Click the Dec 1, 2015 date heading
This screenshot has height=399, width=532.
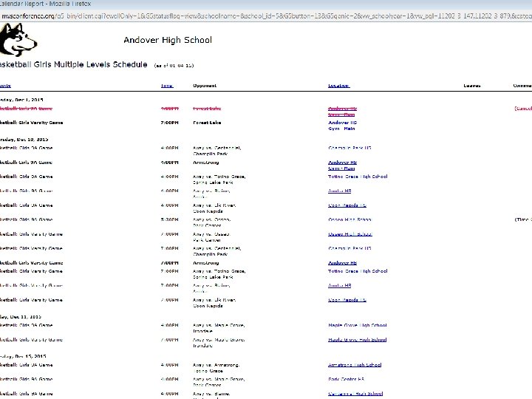(21, 100)
